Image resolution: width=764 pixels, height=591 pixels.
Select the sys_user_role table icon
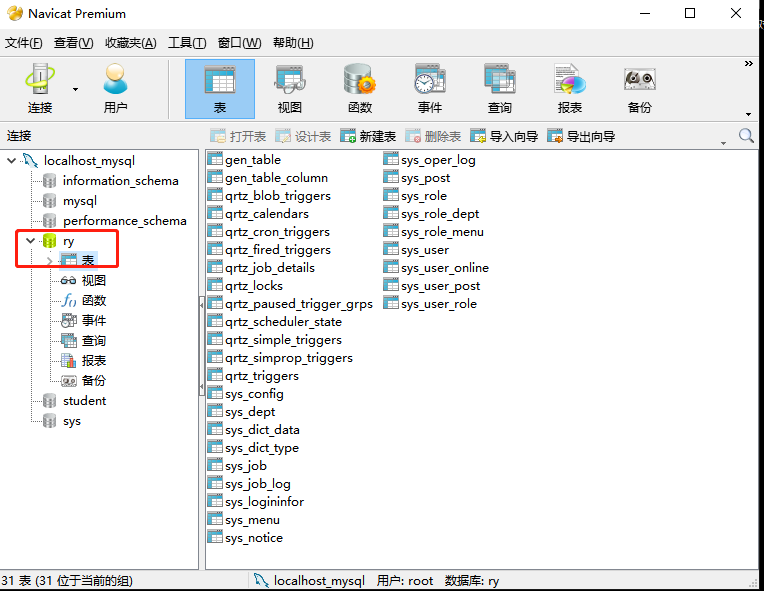click(x=391, y=304)
